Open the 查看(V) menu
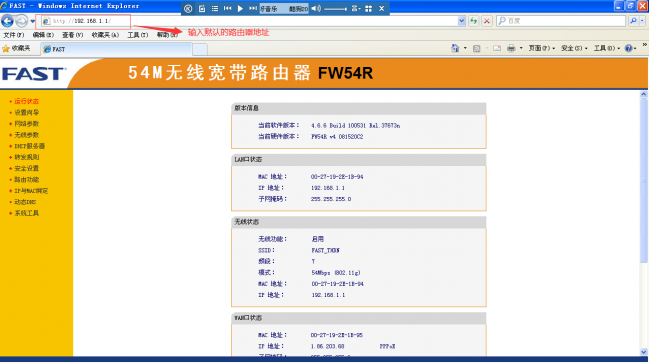The width and height of the screenshot is (650, 363). pyautogui.click(x=73, y=35)
